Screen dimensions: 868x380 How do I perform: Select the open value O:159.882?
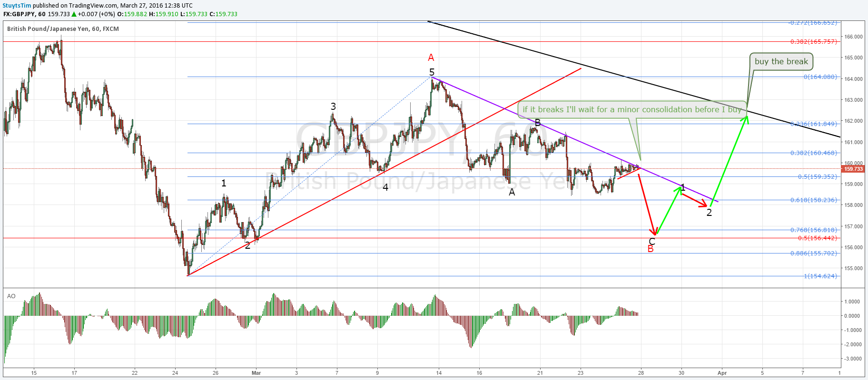(132, 14)
